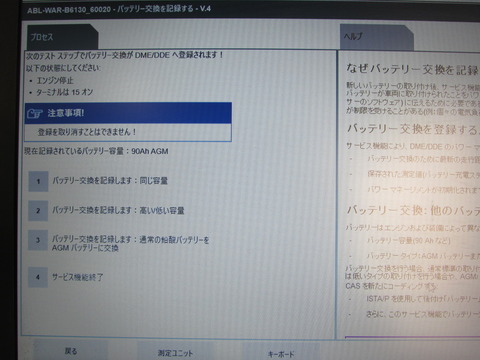The width and height of the screenshot is (480, 360).
Task: Click help line starting CAS を新たにコーディング
Action: (x=391, y=286)
